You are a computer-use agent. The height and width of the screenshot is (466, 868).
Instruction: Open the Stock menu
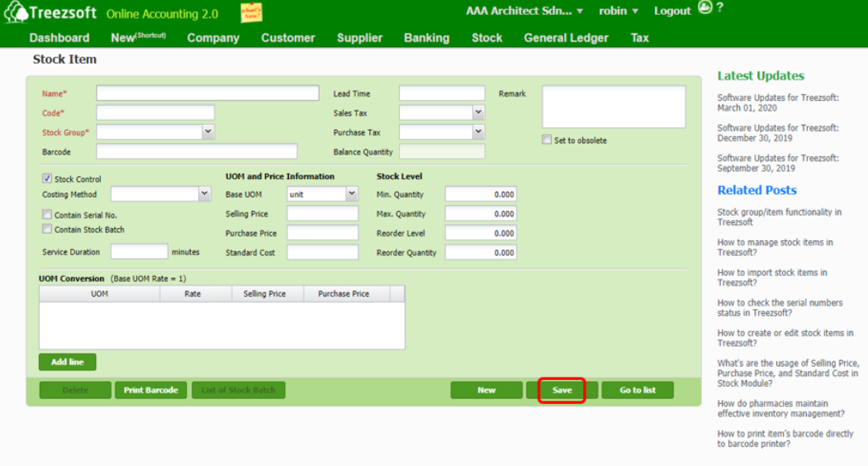click(486, 38)
